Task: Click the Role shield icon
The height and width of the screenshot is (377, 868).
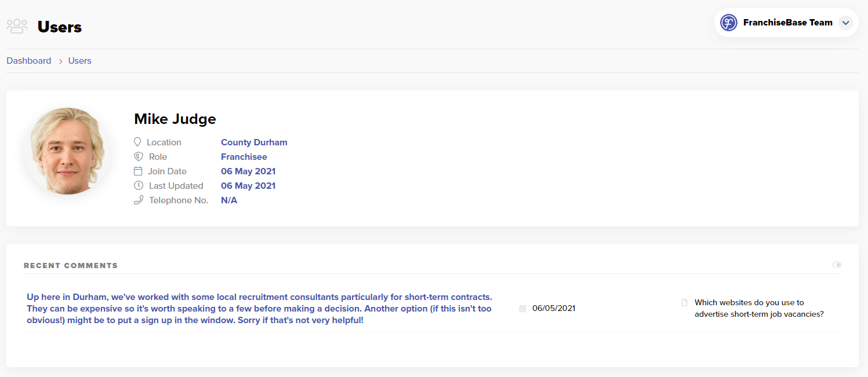Action: (138, 156)
